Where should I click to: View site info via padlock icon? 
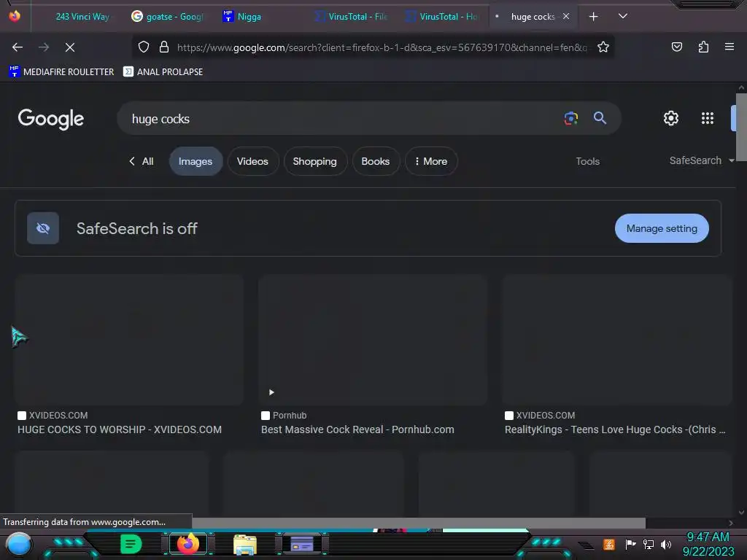pos(164,47)
